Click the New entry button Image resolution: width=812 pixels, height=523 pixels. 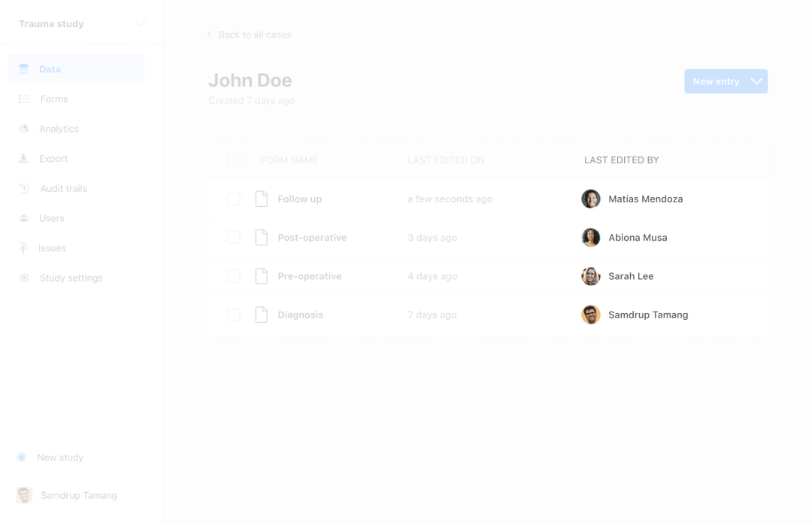[x=716, y=81]
